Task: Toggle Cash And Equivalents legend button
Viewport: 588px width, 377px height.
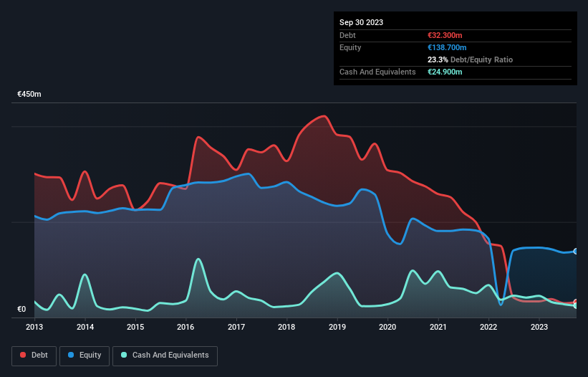Action: click(165, 355)
